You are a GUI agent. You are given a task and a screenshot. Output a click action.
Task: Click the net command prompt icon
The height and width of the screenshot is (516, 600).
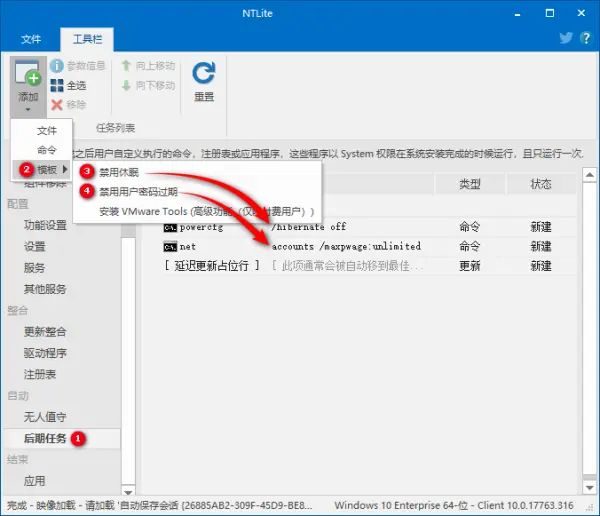(170, 247)
